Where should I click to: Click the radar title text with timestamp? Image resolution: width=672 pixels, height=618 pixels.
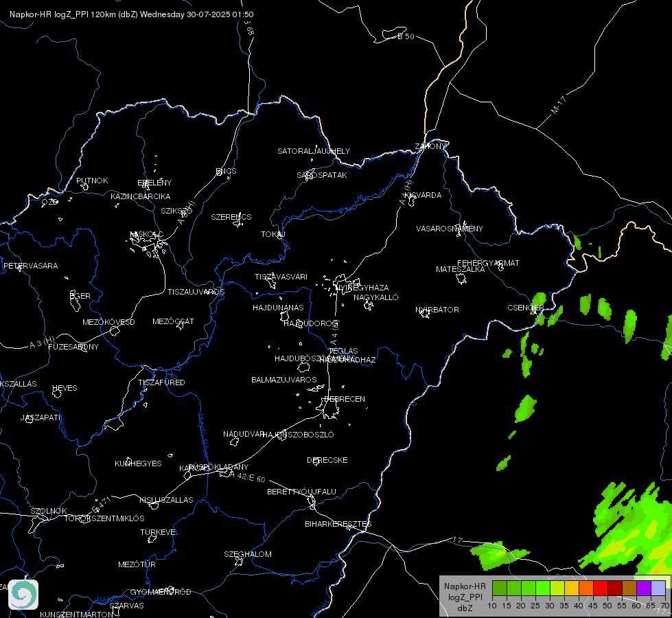132,14
